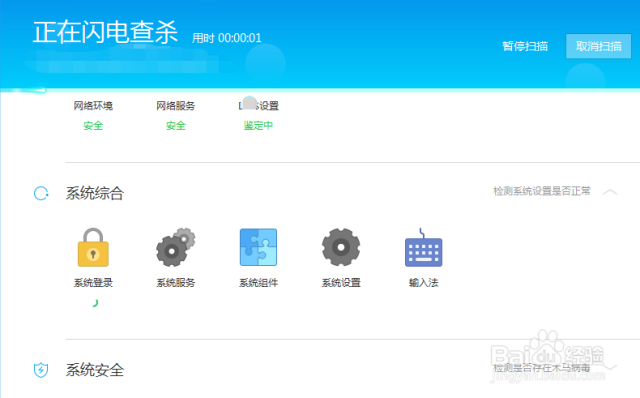Click the 输入法 label text
The height and width of the screenshot is (398, 640).
coord(424,282)
